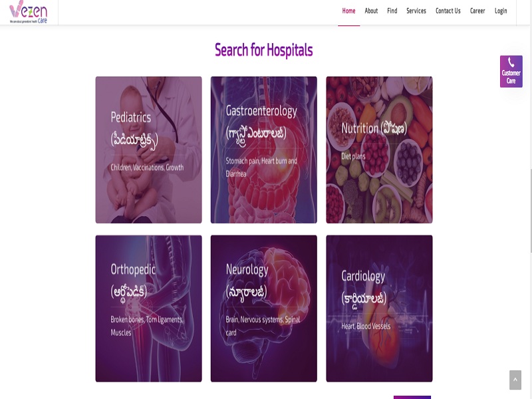Click the Search for Hospitals heading

[263, 51]
